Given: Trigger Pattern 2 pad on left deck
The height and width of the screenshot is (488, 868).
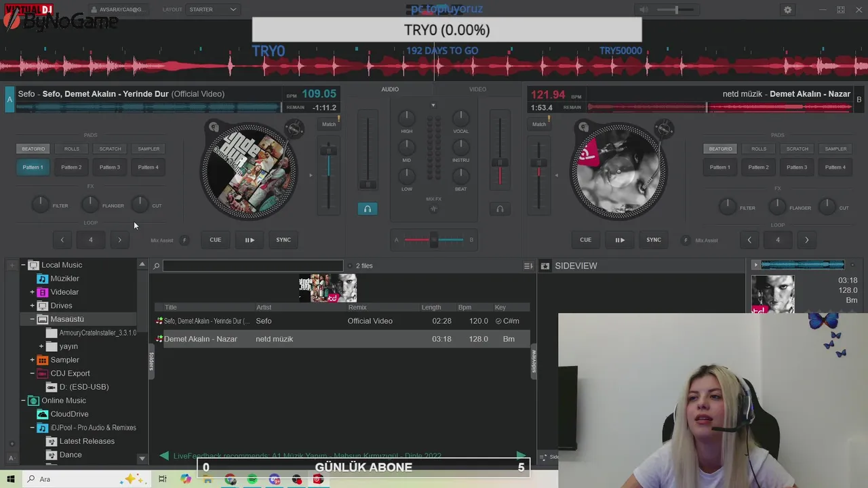Looking at the screenshot, I should coord(71,167).
